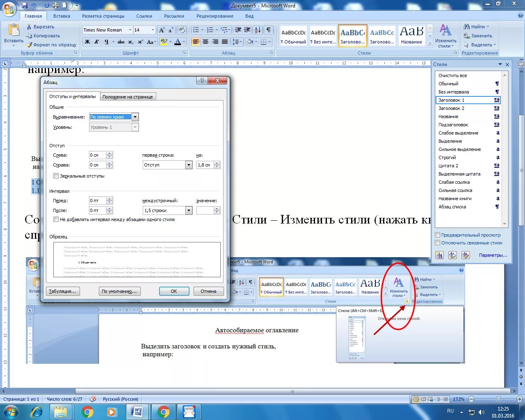The height and width of the screenshot is (420, 525).
Task: Switch to Положение на странице tab
Action: (128, 97)
